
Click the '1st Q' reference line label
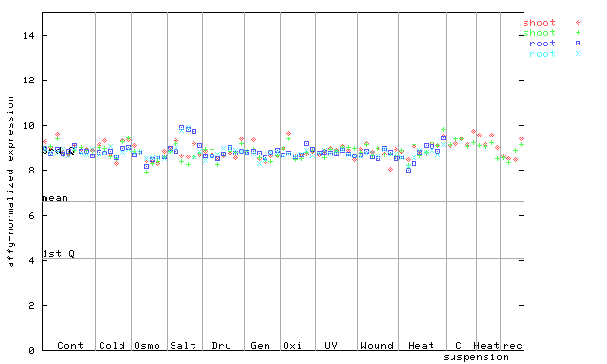59,254
